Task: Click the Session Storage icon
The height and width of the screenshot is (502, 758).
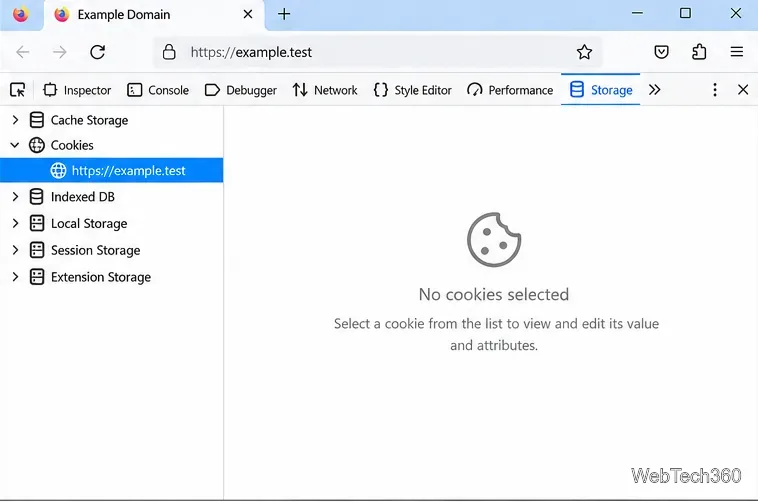Action: 37,250
